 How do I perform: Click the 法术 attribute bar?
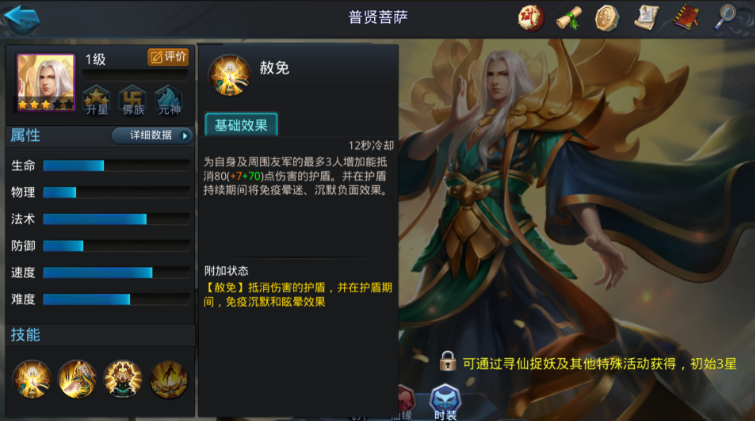(x=116, y=219)
